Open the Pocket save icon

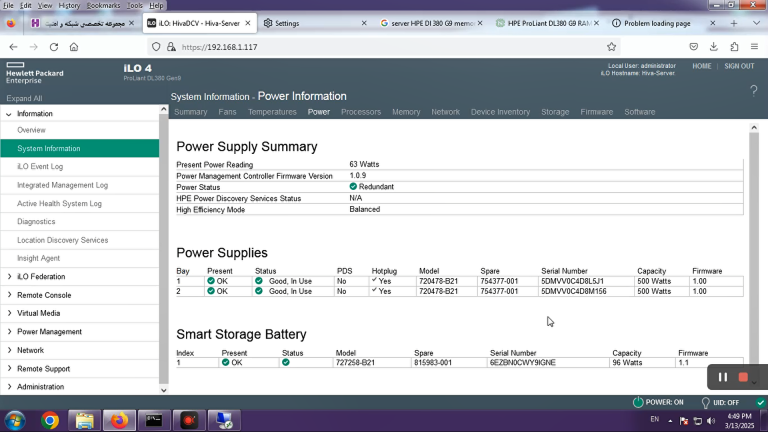(x=694, y=47)
